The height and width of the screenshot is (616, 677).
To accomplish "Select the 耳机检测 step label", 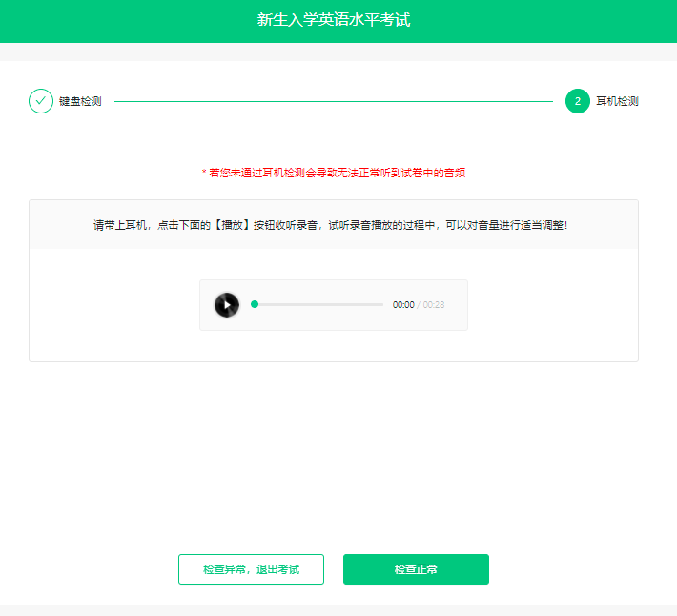I will tap(617, 101).
